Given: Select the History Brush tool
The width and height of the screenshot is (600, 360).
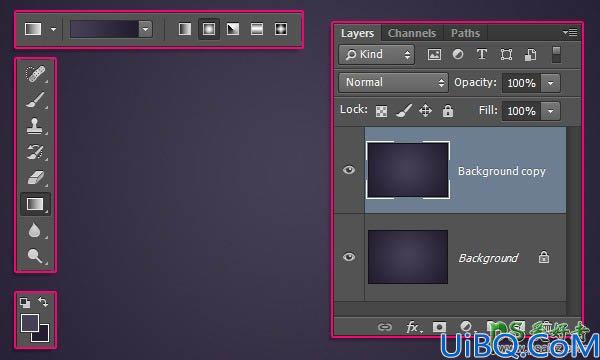Looking at the screenshot, I should pos(35,152).
